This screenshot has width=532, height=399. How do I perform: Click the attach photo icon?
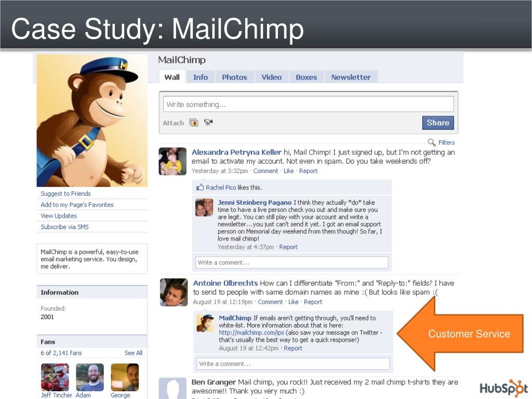tap(194, 123)
